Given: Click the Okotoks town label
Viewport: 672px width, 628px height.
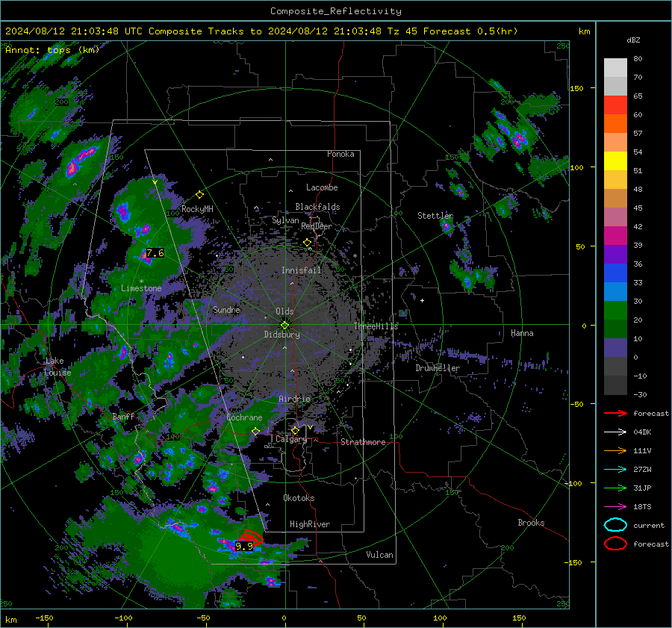Looking at the screenshot, I should (x=299, y=498).
